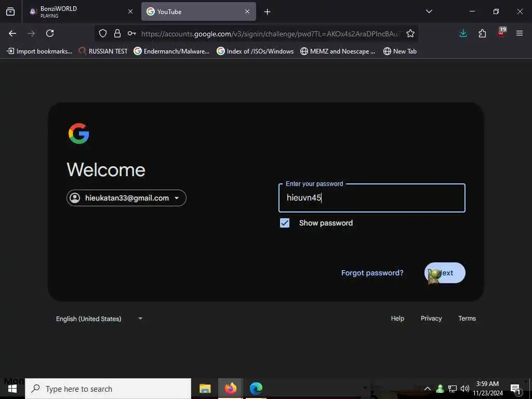Image resolution: width=532 pixels, height=399 pixels.
Task: Open Firefox View tab overview icon
Action: (10, 11)
